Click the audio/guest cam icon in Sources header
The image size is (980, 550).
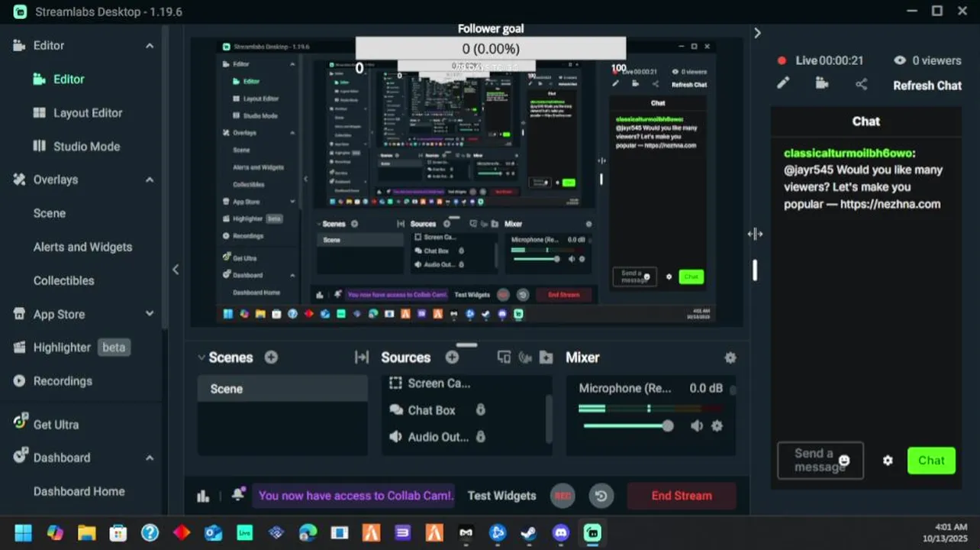tap(525, 357)
